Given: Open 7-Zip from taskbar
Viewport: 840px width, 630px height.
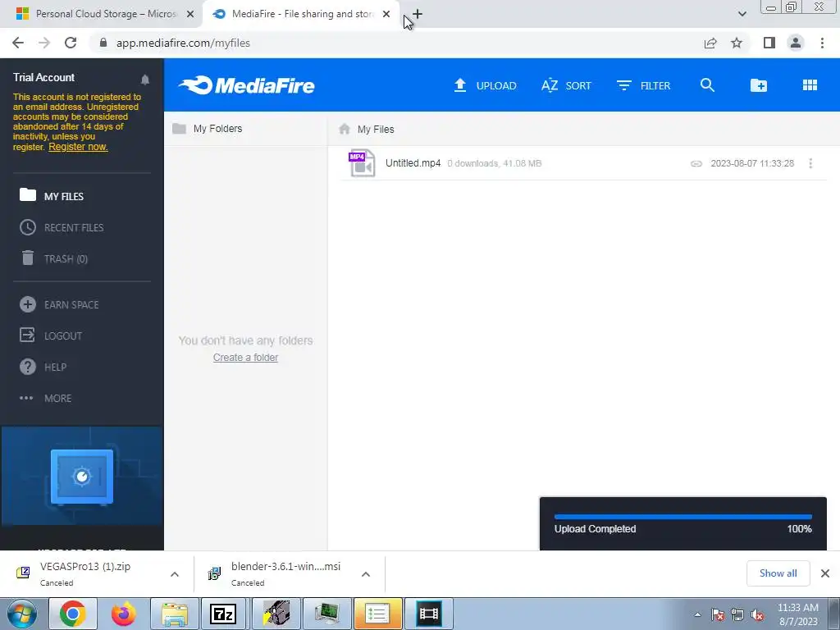Looking at the screenshot, I should pos(224,614).
